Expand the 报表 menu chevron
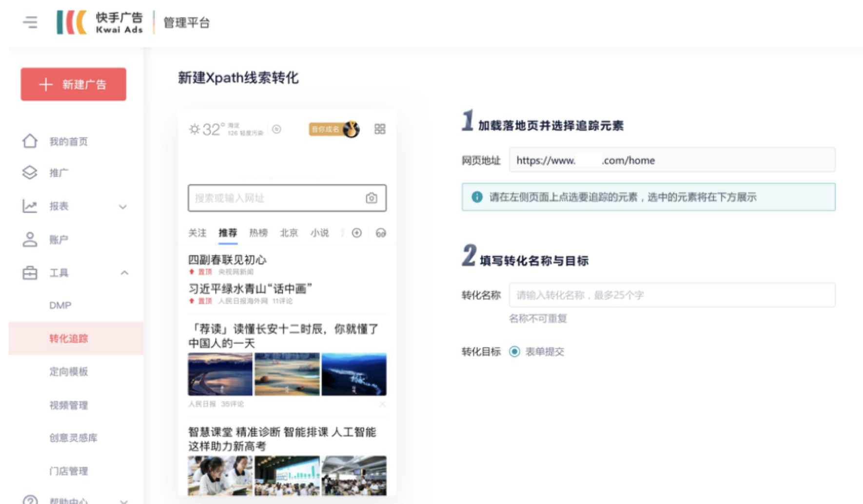 [x=123, y=207]
